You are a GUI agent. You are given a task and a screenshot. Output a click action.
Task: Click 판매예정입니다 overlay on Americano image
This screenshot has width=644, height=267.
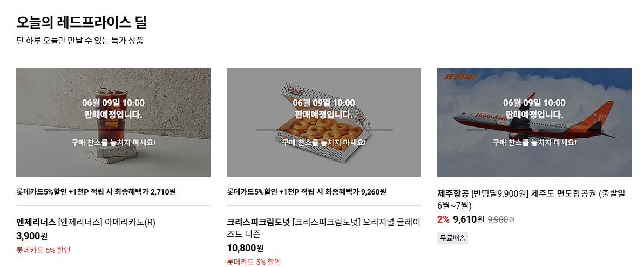[x=113, y=115]
